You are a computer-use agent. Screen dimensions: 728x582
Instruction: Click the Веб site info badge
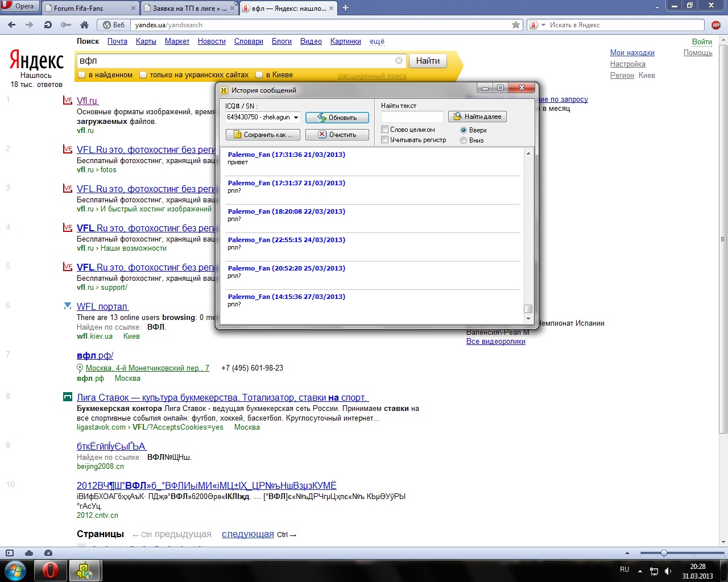[x=113, y=25]
